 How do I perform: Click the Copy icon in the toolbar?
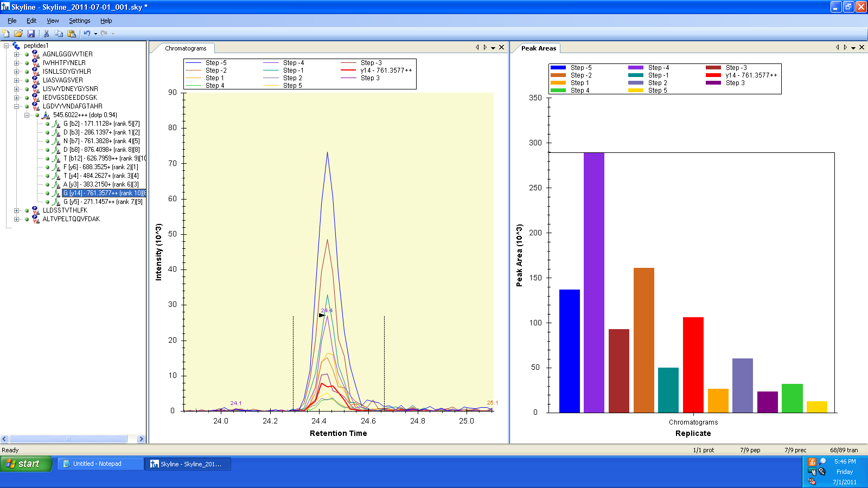click(59, 34)
